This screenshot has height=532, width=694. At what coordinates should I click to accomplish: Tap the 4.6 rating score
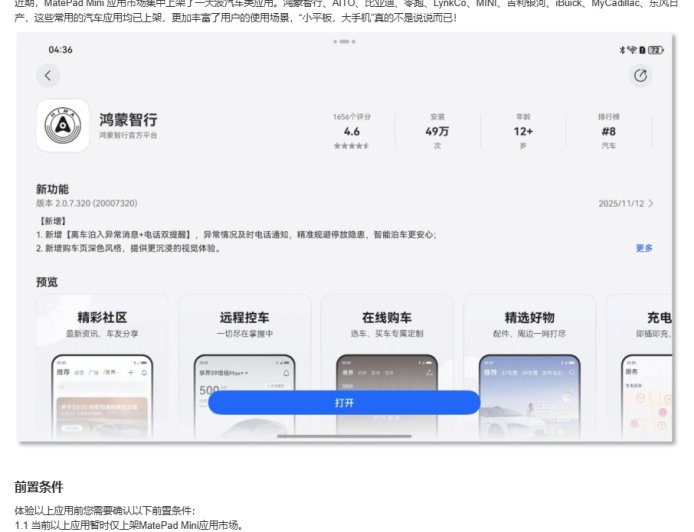pyautogui.click(x=352, y=131)
